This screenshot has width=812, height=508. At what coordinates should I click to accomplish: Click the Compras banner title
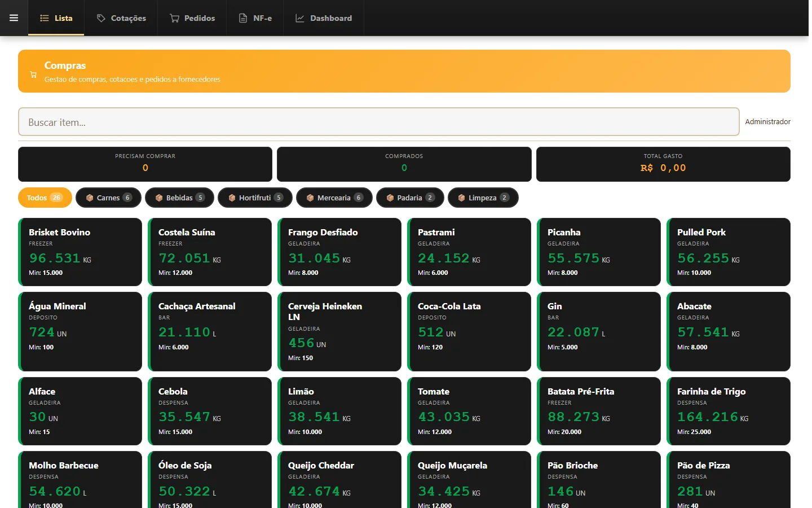tap(65, 65)
